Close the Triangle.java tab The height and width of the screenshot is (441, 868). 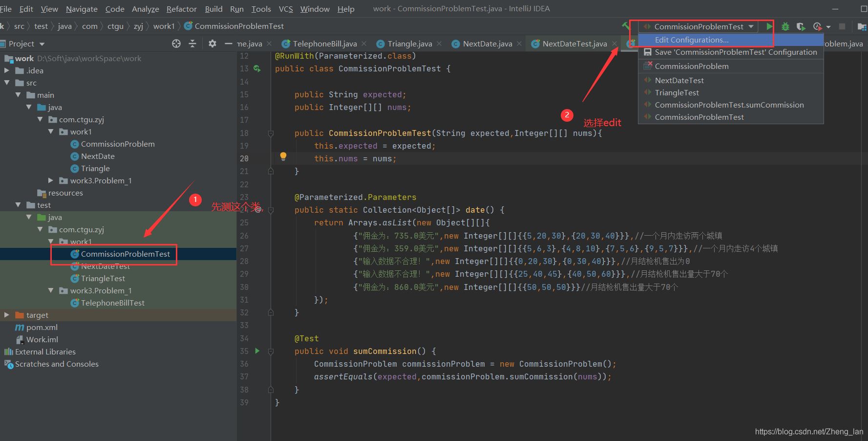pyautogui.click(x=439, y=44)
